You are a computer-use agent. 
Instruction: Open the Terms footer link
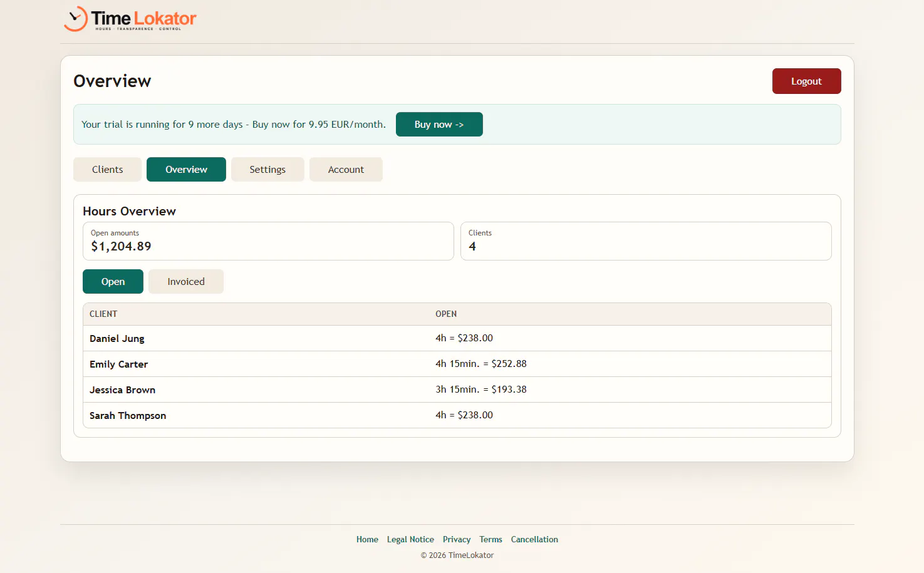pos(491,539)
